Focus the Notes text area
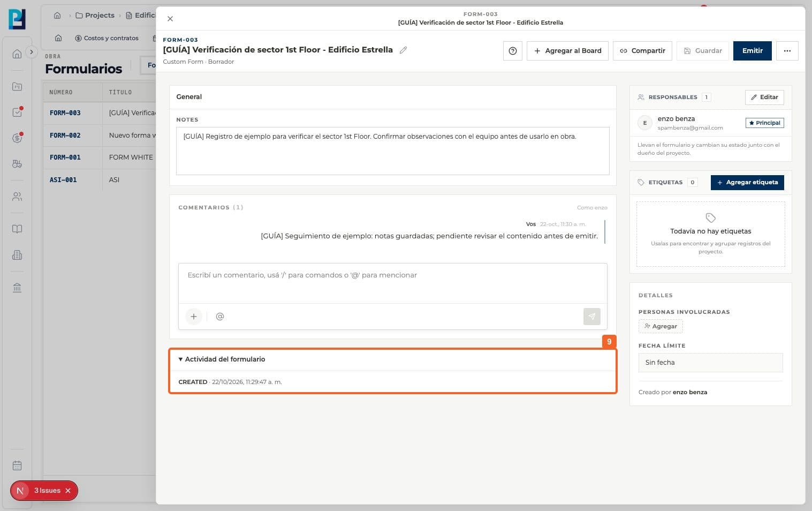812x511 pixels. [x=392, y=151]
